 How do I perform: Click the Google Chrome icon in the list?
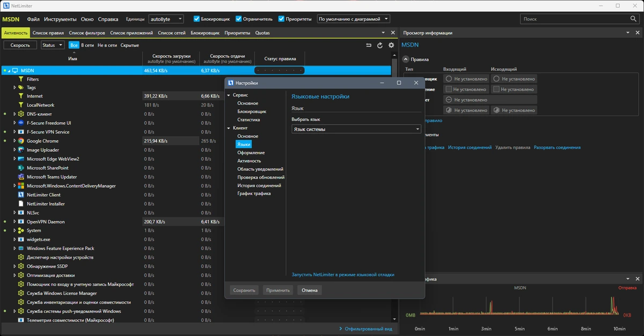(x=21, y=141)
